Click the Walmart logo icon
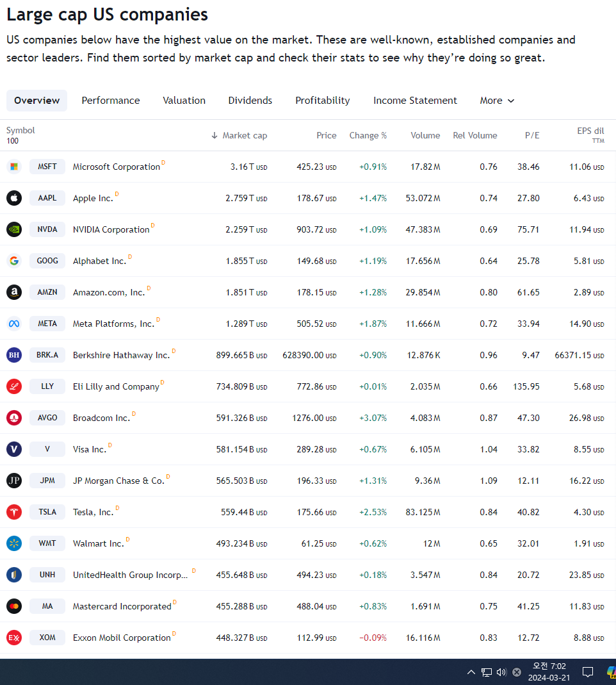Screen dimensions: 616x685 click(x=14, y=543)
